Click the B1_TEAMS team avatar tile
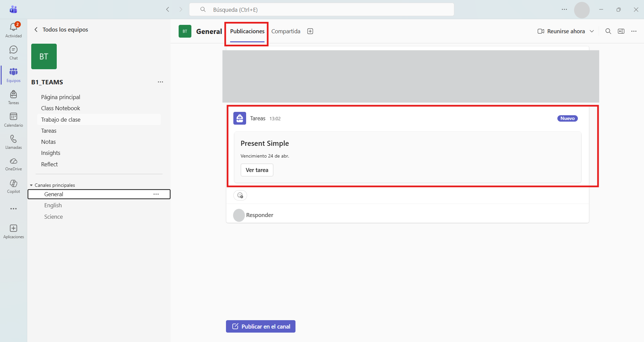The width and height of the screenshot is (644, 342). click(44, 56)
